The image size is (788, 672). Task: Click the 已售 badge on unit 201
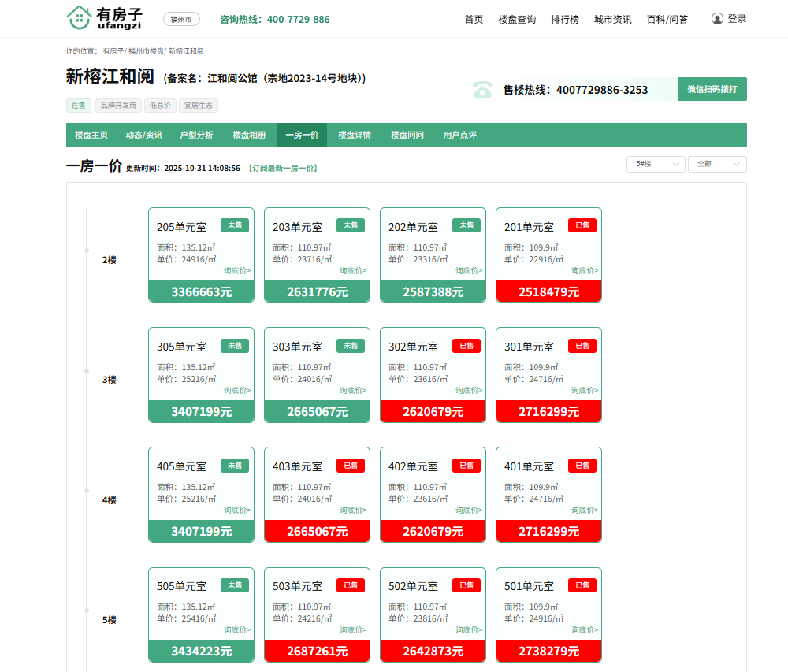tap(582, 225)
